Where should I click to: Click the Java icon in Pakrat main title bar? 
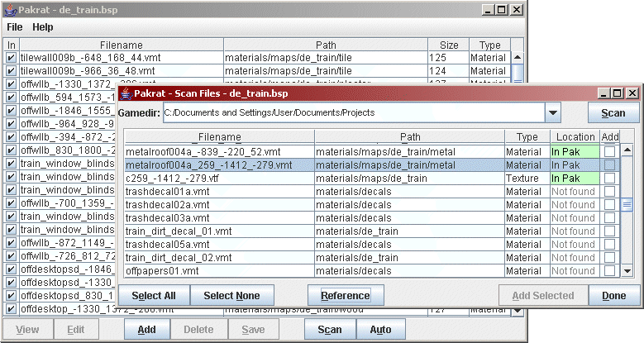[11, 10]
